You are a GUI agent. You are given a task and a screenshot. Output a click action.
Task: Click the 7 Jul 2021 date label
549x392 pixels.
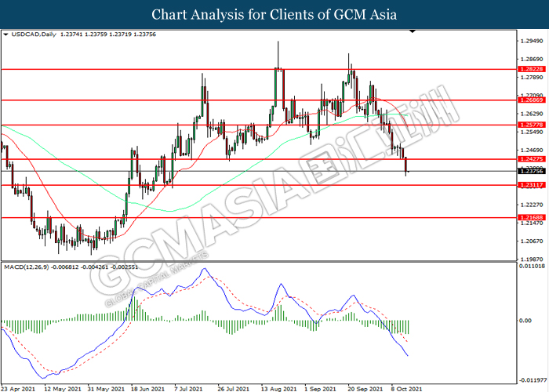pyautogui.click(x=189, y=389)
